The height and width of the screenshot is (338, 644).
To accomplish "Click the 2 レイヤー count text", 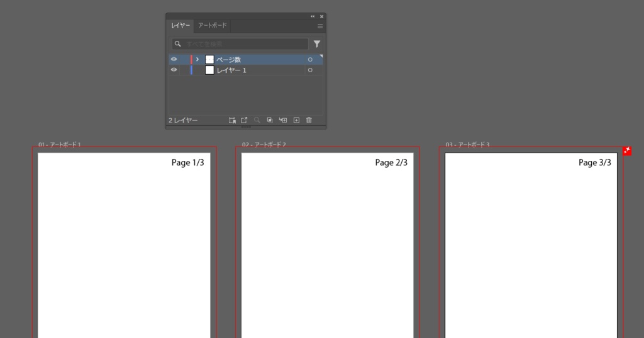I will click(x=183, y=120).
